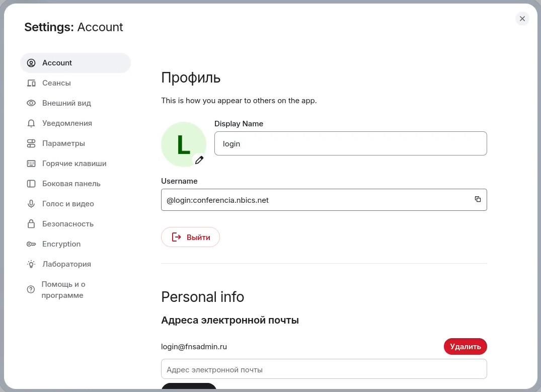Click the keyboard icon for Горячие клавиши
The width and height of the screenshot is (541, 392).
[31, 164]
